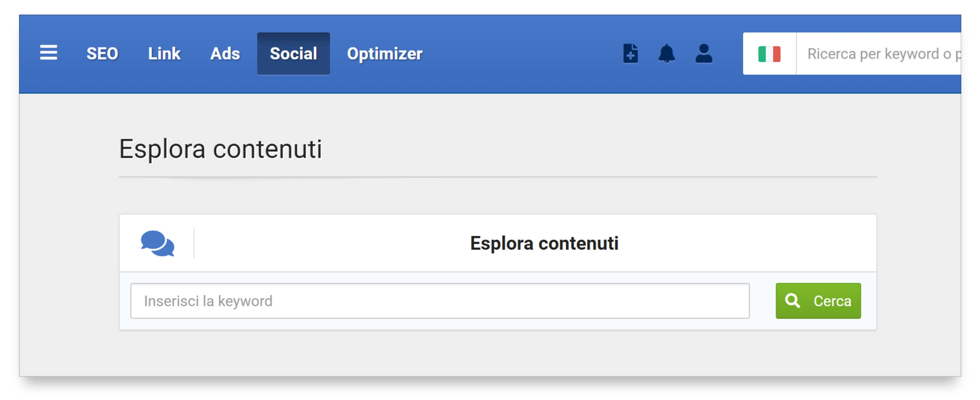Click the new document plus icon
Image resolution: width=980 pixels, height=400 pixels.
[630, 53]
